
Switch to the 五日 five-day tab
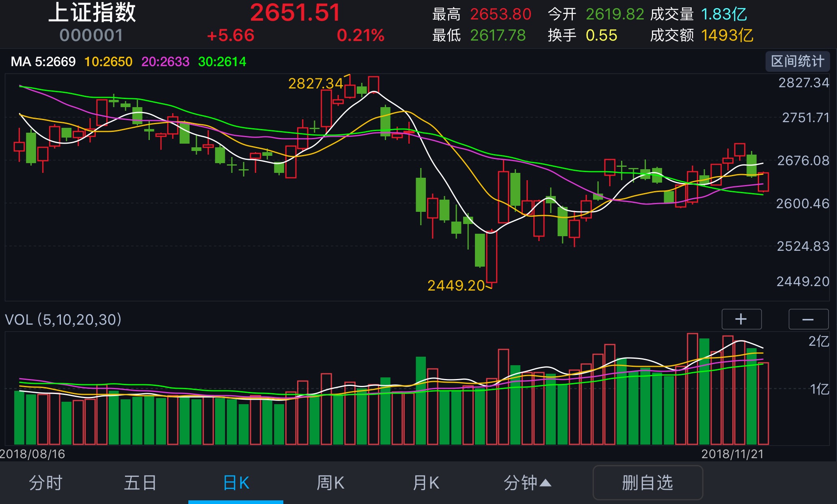point(140,483)
